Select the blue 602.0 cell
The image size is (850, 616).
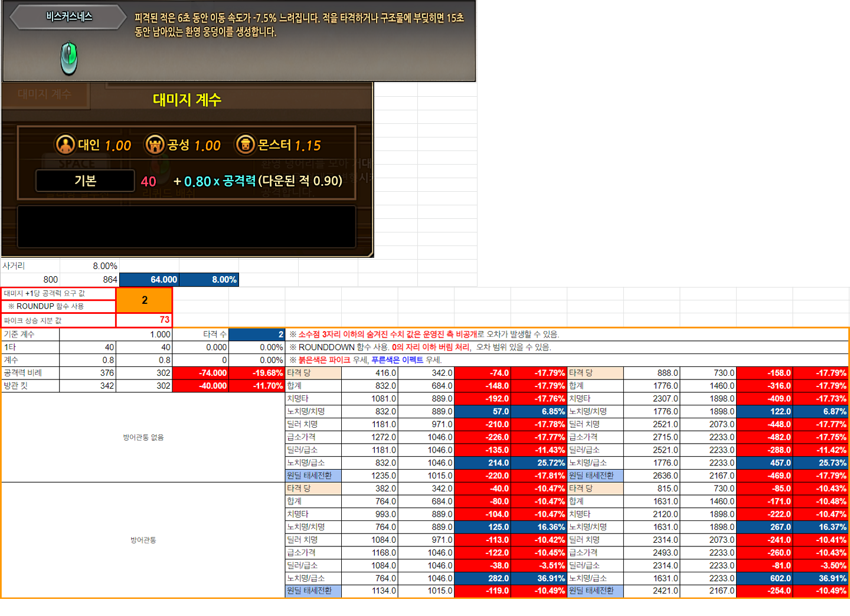click(x=764, y=578)
